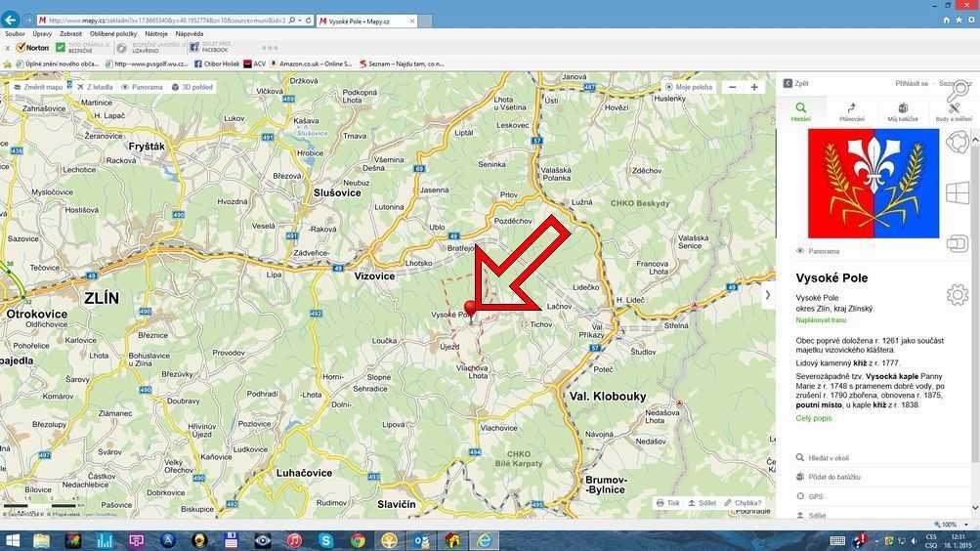Click the Tisk print button
The width and height of the screenshot is (980, 551).
[668, 503]
